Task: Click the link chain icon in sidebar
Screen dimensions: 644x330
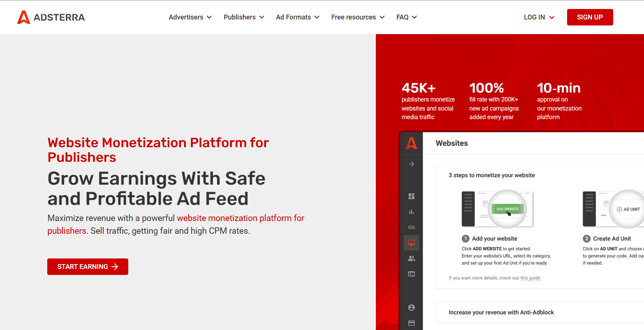Action: [x=411, y=227]
